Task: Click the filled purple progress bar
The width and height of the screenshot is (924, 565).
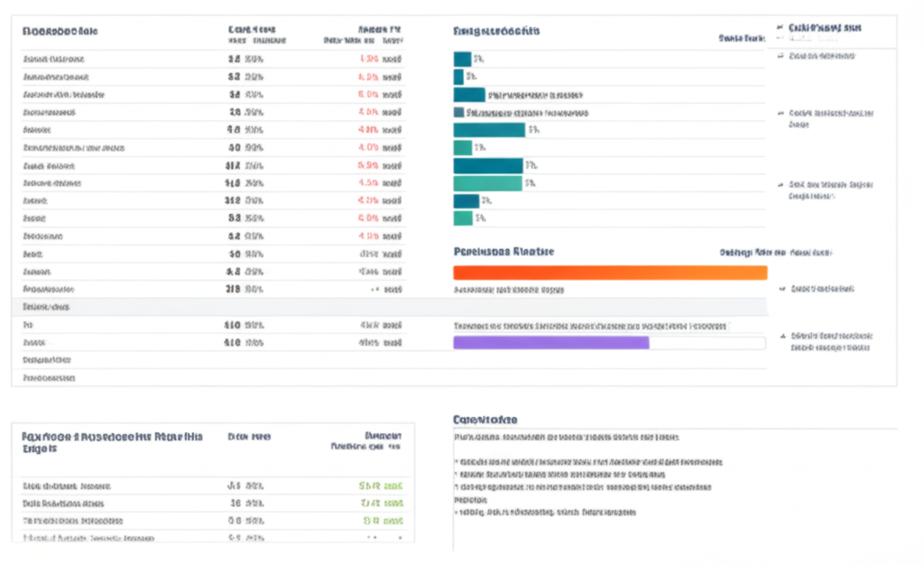Action: [550, 343]
